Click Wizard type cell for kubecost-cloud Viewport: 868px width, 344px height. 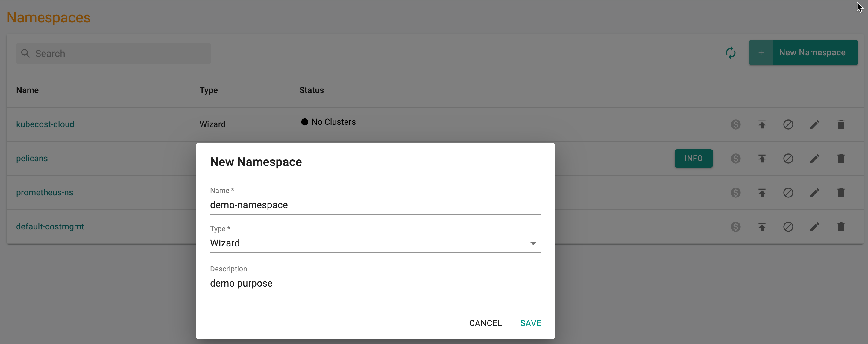[x=212, y=124]
